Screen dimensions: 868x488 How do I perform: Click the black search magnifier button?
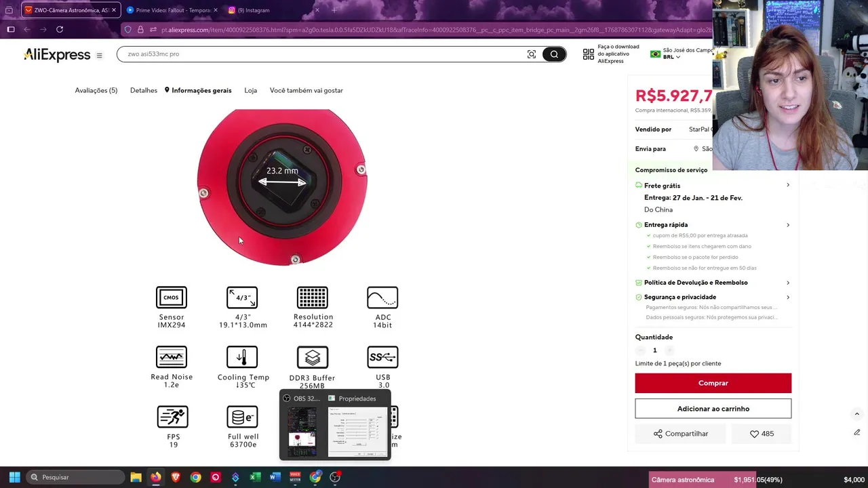(554, 54)
